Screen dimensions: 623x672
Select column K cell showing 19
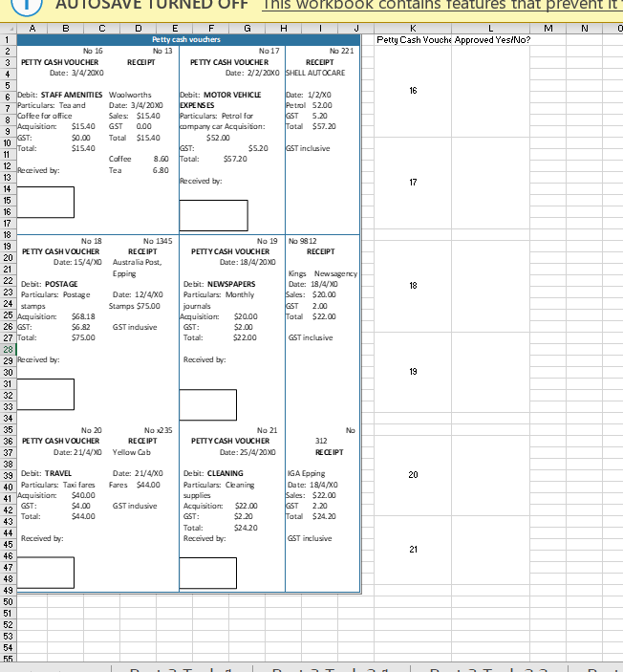(x=413, y=372)
